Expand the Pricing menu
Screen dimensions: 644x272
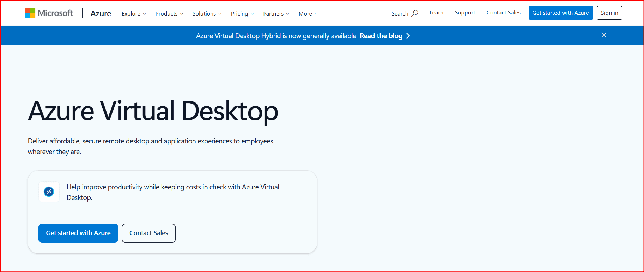tap(242, 14)
